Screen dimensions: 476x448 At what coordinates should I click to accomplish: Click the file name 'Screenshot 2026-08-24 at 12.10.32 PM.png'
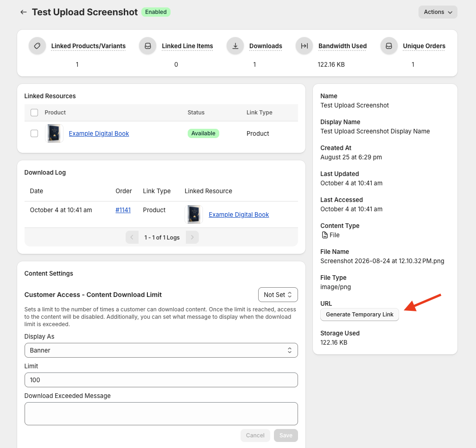click(x=382, y=261)
